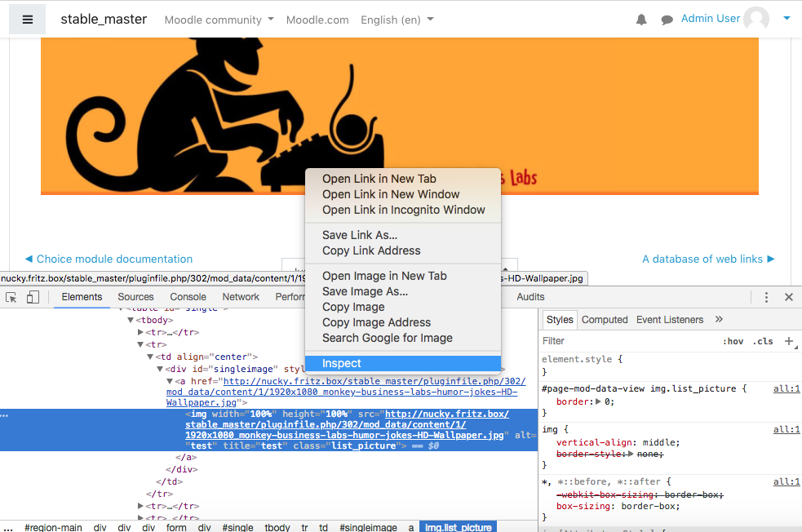Open the Audits tab
802x532 pixels.
(x=530, y=297)
